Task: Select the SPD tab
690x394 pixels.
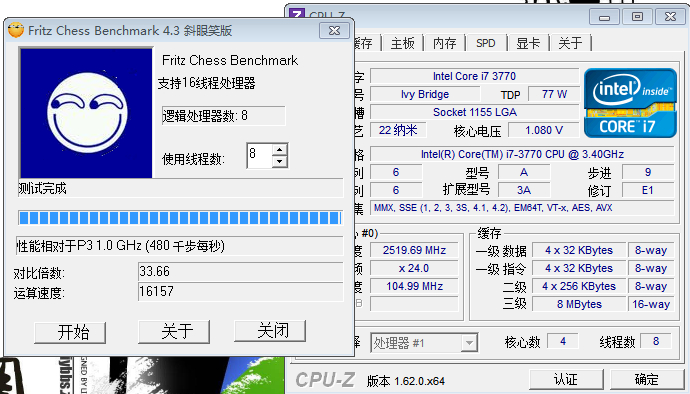Action: click(486, 43)
